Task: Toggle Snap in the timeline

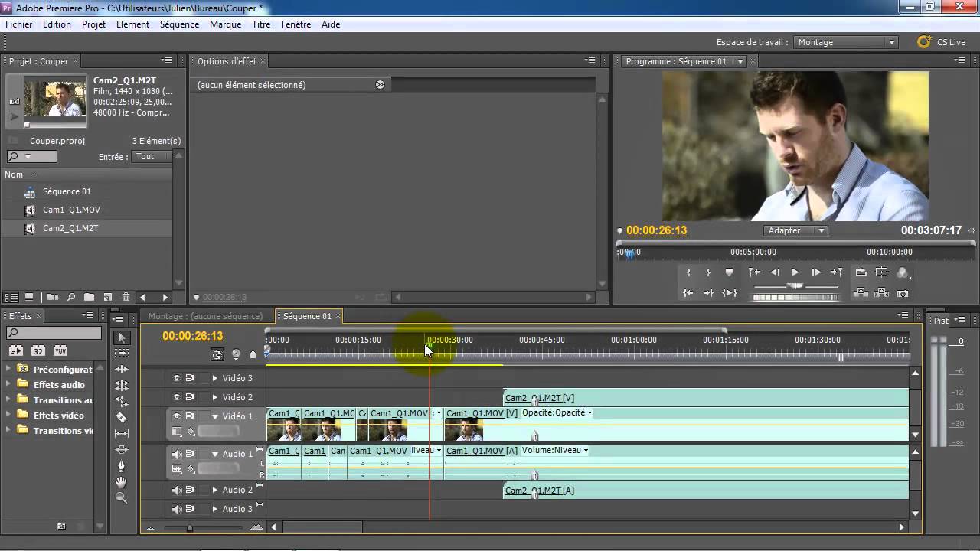Action: tap(217, 354)
